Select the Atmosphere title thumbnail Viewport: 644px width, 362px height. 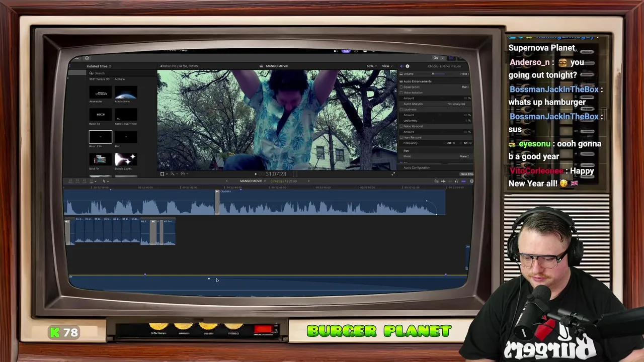125,93
